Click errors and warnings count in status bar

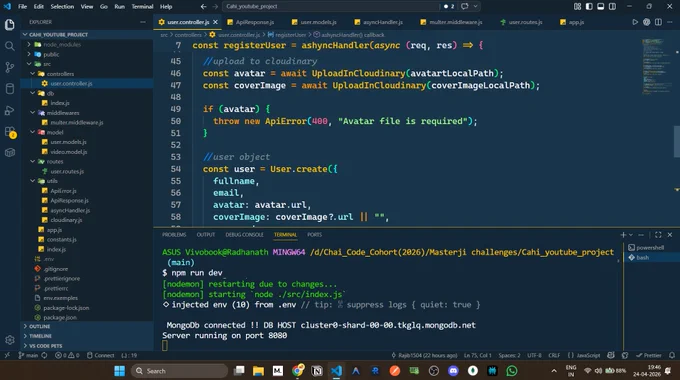[x=67, y=355]
